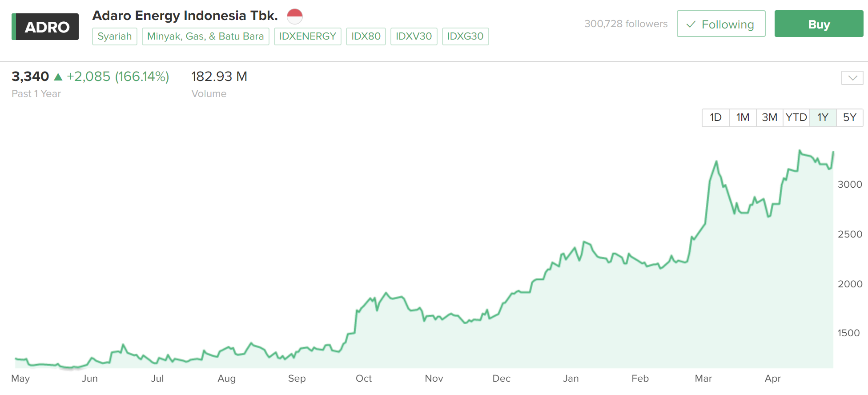Click the green up-arrow price change indicator
The width and height of the screenshot is (868, 395).
tap(58, 77)
